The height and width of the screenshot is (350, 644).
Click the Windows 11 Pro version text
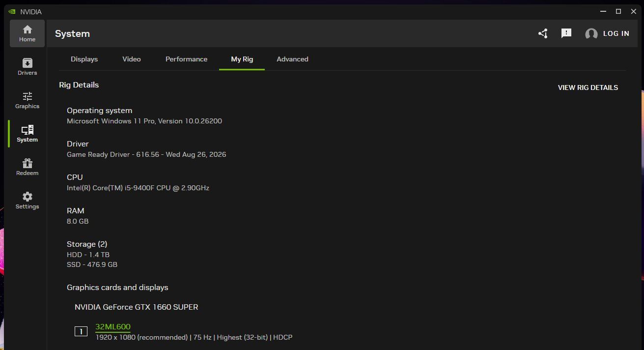[144, 121]
